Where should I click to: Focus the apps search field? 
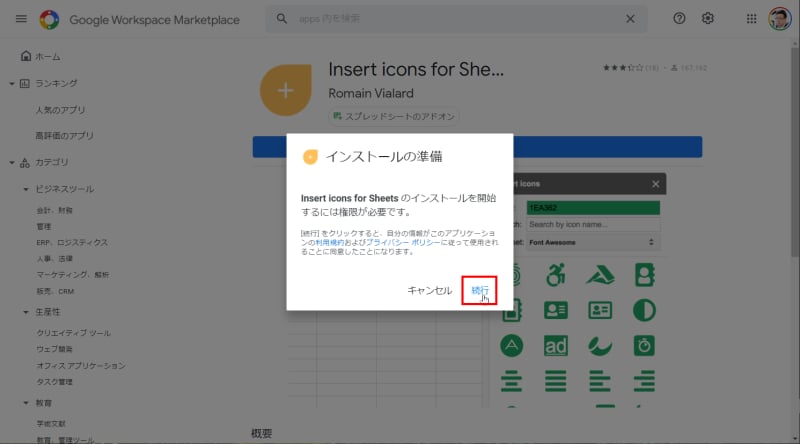457,19
